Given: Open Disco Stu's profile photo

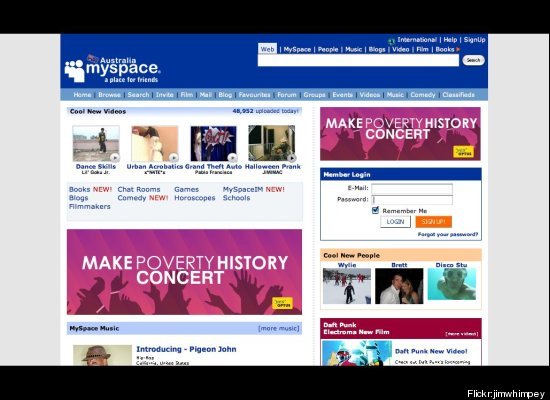Looking at the screenshot, I should coord(452,284).
